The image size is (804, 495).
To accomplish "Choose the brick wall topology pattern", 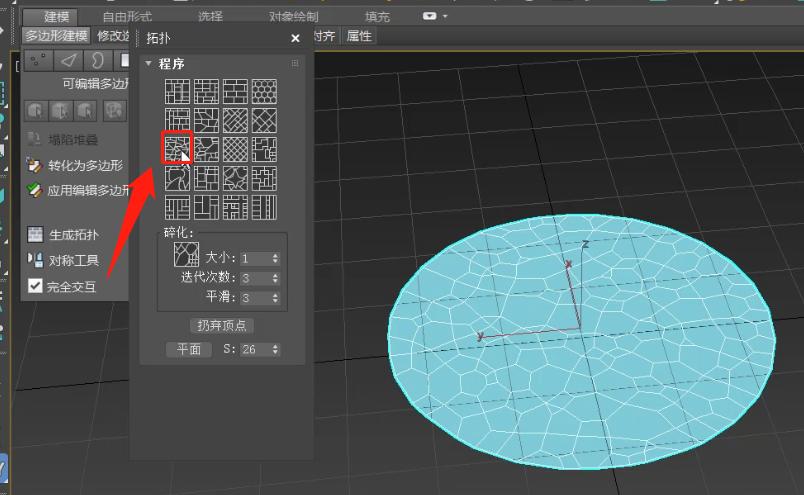I will [236, 91].
